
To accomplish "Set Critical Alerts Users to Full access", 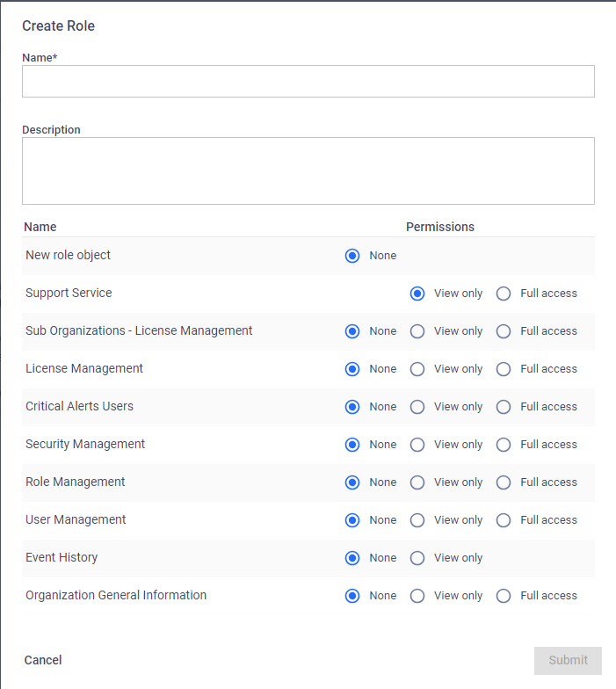I will pyautogui.click(x=503, y=407).
